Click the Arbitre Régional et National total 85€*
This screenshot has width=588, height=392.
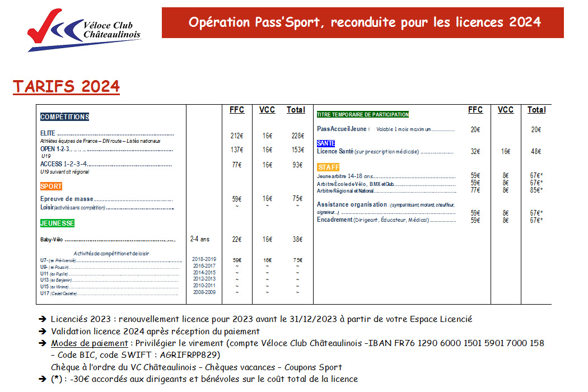[536, 190]
